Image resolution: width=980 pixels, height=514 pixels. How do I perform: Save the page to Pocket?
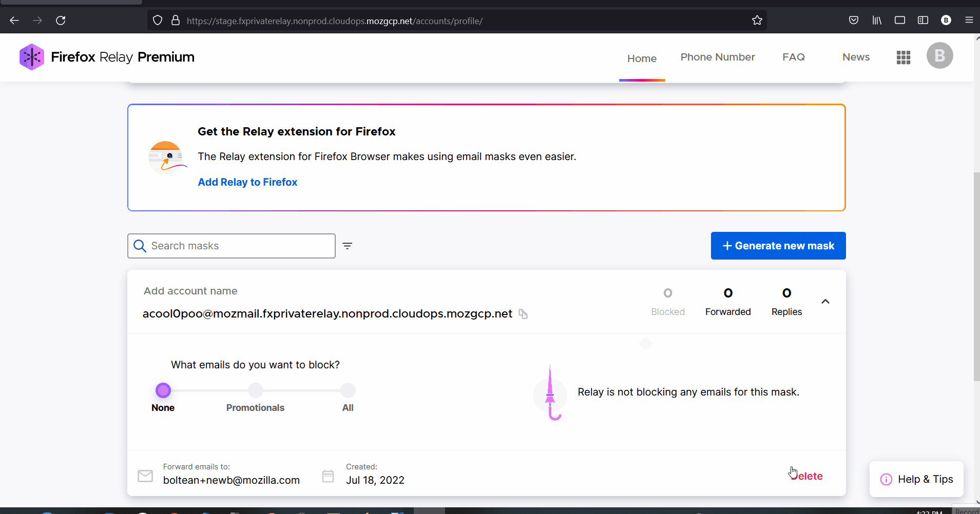tap(854, 21)
